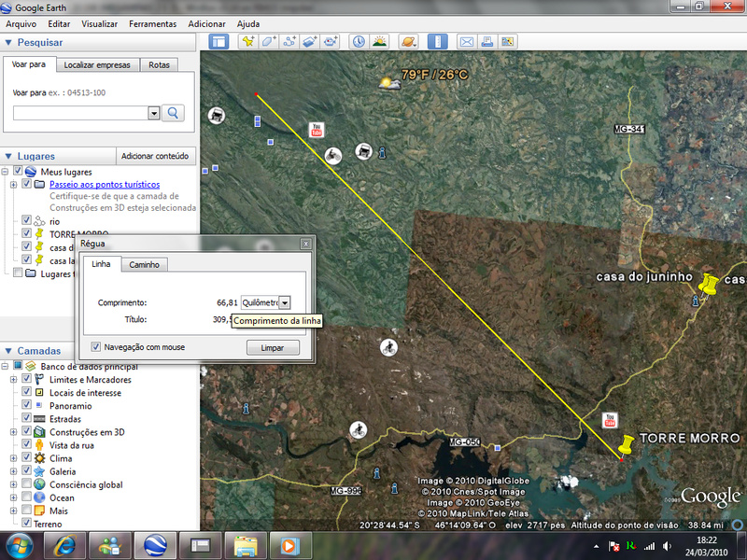Select the Caminho tab in Régua
Viewport: 747px width, 560px height.
(145, 265)
